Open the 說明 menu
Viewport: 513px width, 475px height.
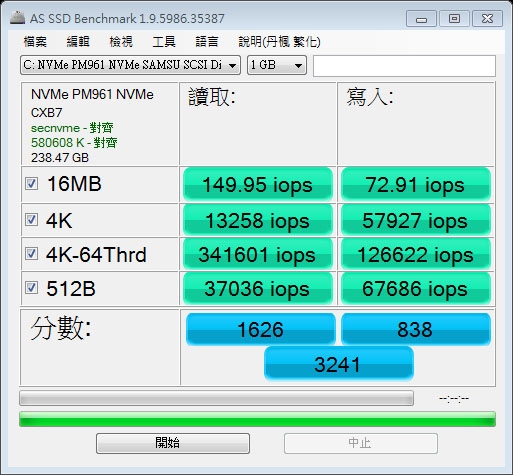tap(279, 42)
